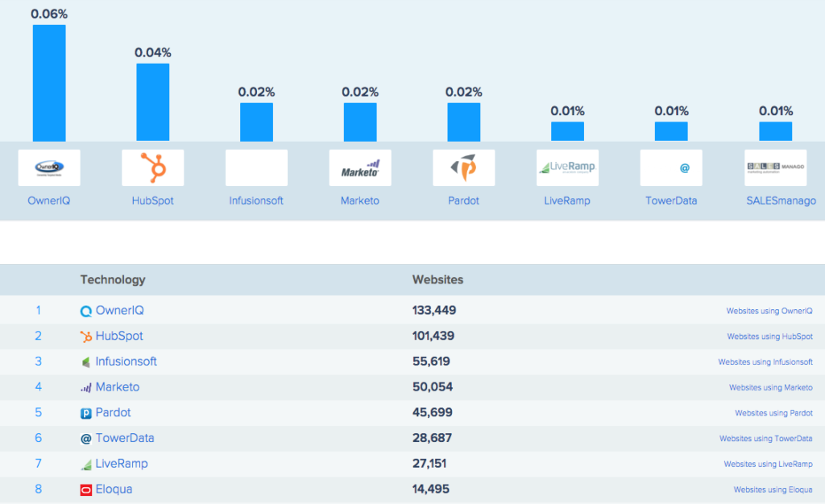Open the Infusionsoft link under the chart
825x504 pixels.
tap(256, 200)
